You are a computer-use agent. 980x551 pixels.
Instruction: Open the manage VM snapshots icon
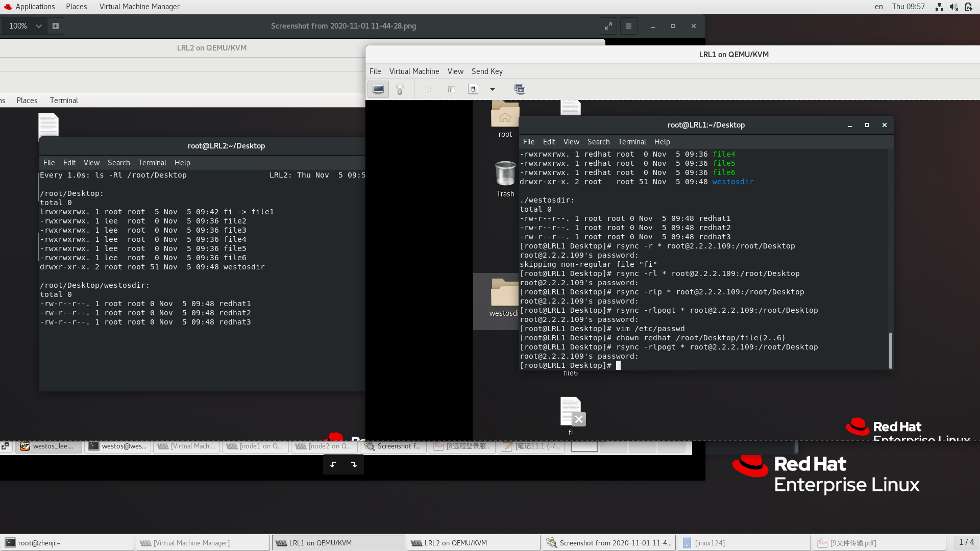520,89
